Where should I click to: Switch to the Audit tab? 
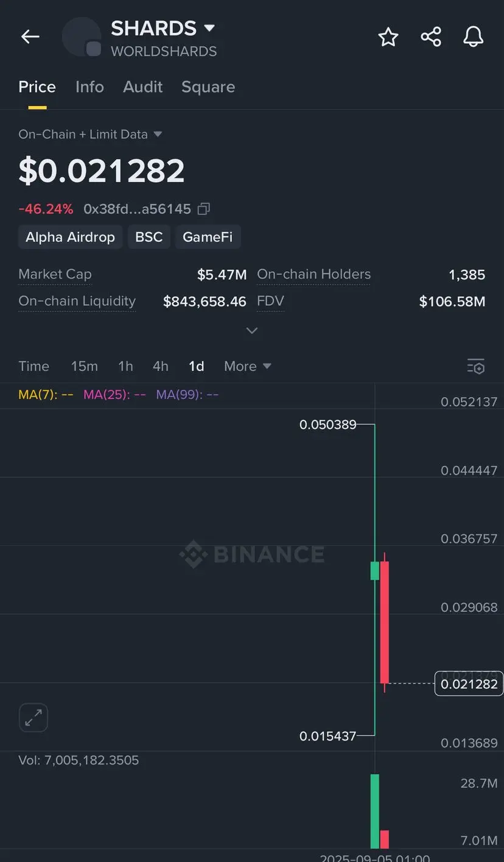(x=142, y=87)
